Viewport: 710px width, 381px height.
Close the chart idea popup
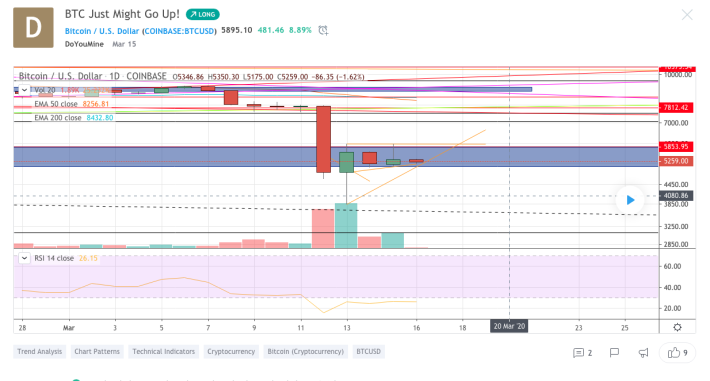click(687, 15)
